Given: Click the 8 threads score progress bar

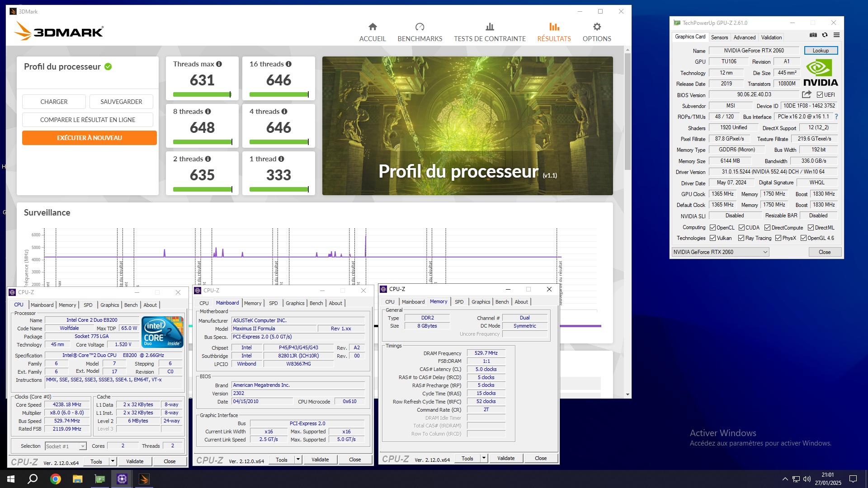Looking at the screenshot, I should [202, 142].
